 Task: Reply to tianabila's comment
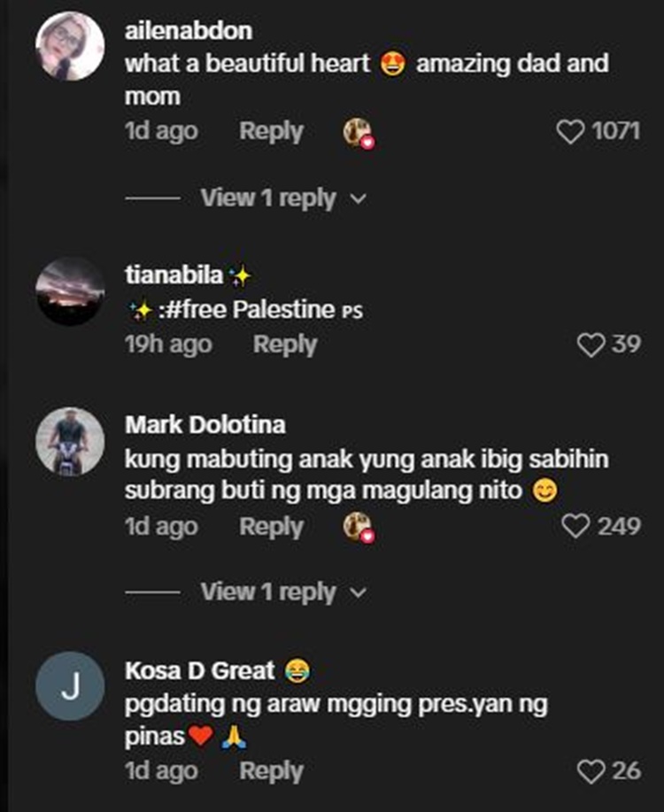click(x=285, y=344)
